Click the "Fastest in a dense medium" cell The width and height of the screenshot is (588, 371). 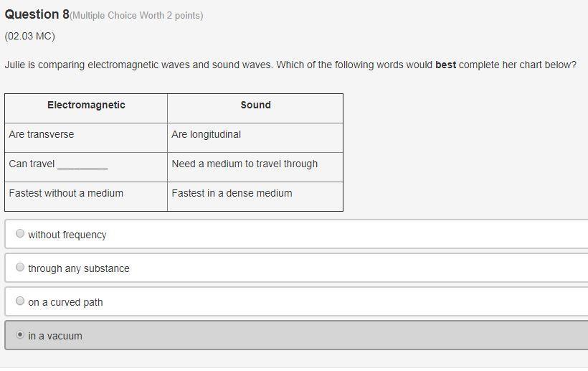(255, 197)
